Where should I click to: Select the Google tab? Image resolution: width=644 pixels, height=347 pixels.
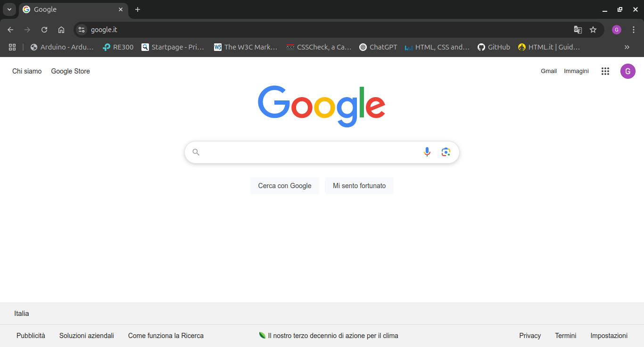tap(74, 9)
